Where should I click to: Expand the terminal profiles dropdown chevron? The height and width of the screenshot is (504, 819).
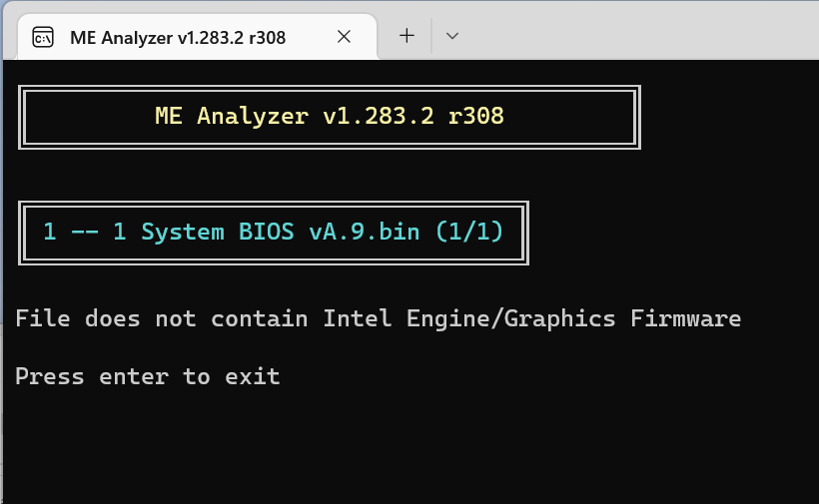coord(452,36)
